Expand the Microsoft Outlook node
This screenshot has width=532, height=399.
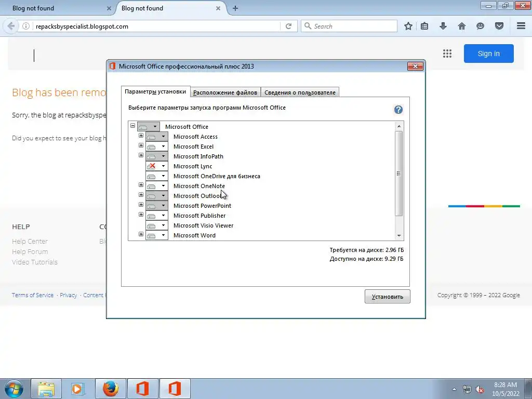(x=141, y=194)
